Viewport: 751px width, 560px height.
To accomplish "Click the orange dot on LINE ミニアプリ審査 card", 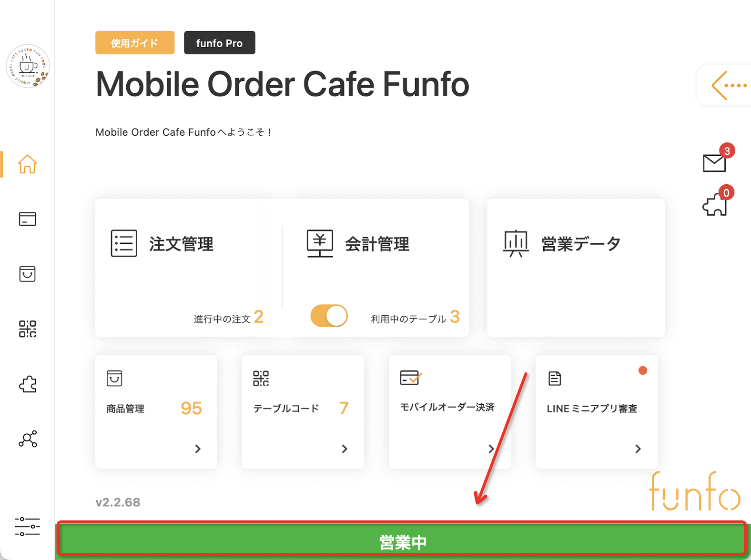I will [x=643, y=370].
